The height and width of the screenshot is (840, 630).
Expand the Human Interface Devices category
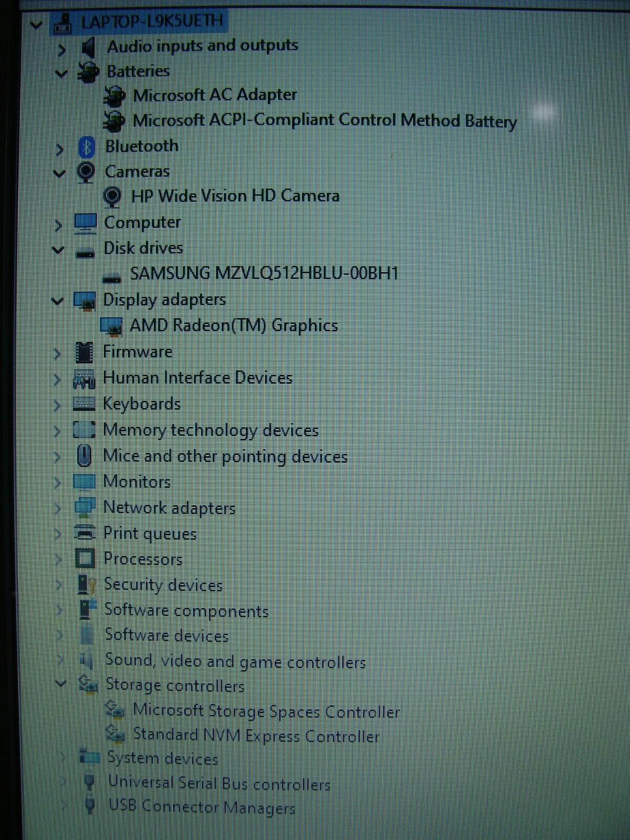coord(57,379)
